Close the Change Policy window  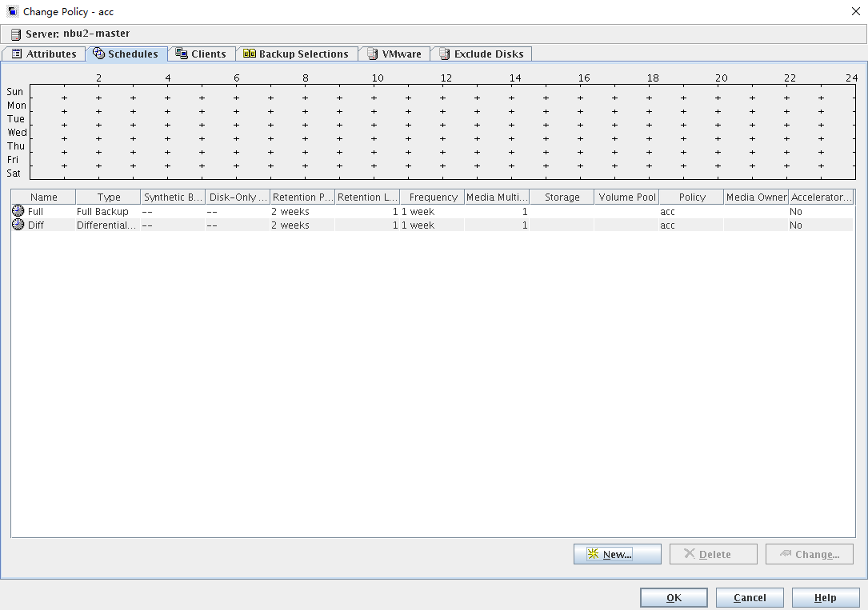855,11
